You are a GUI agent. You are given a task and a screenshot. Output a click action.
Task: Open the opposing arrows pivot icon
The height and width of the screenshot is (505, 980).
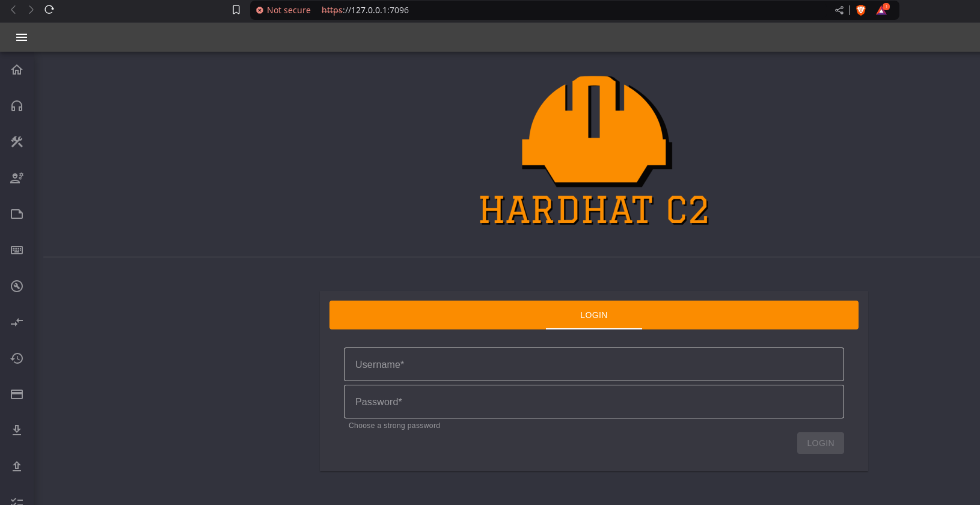click(x=17, y=322)
